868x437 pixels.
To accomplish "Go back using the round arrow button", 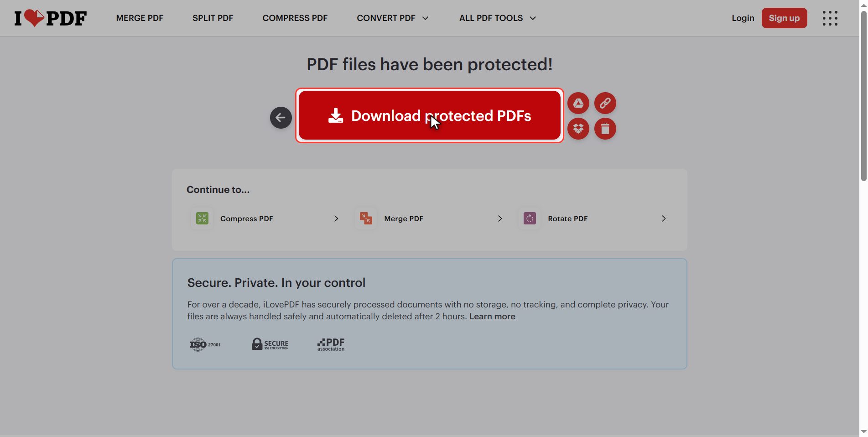I will click(x=281, y=118).
